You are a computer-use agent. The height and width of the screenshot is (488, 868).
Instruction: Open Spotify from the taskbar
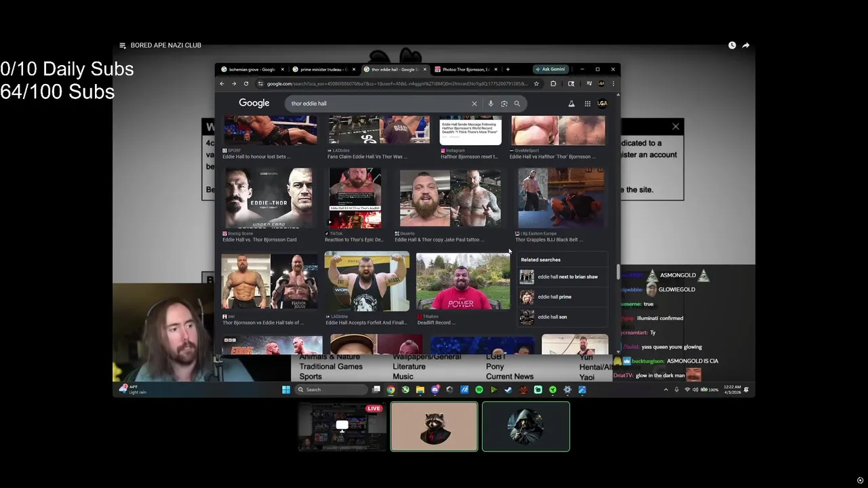[x=479, y=390]
